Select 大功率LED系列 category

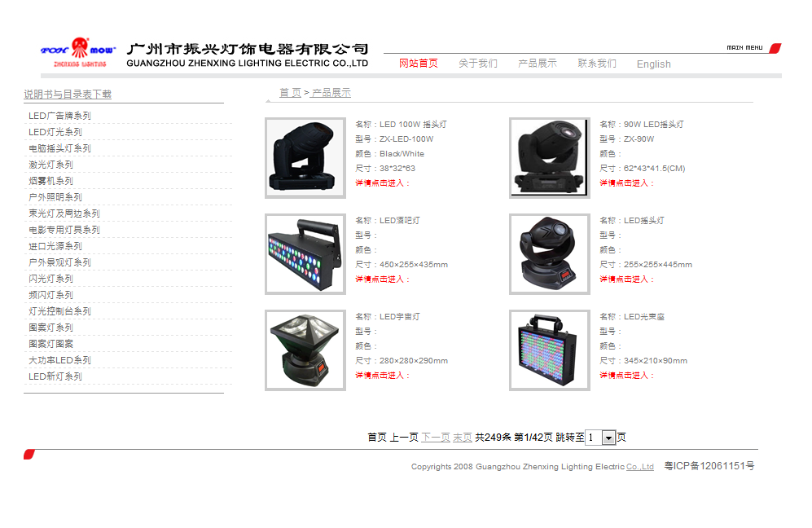pyautogui.click(x=59, y=360)
